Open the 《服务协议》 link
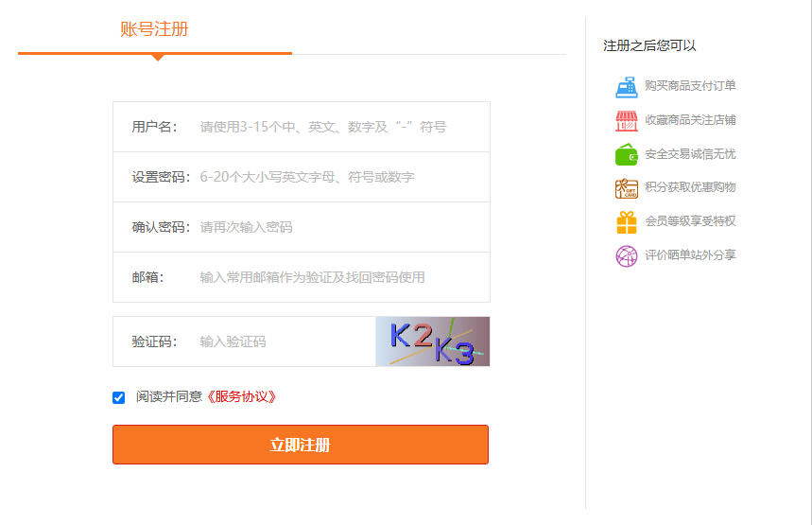The width and height of the screenshot is (812, 525). pyautogui.click(x=241, y=397)
